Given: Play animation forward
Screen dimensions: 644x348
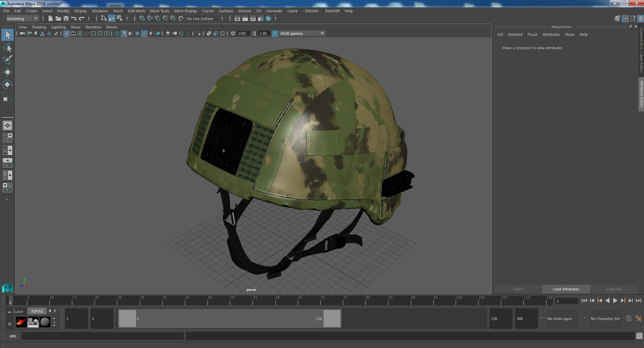Looking at the screenshot, I should pos(615,301).
